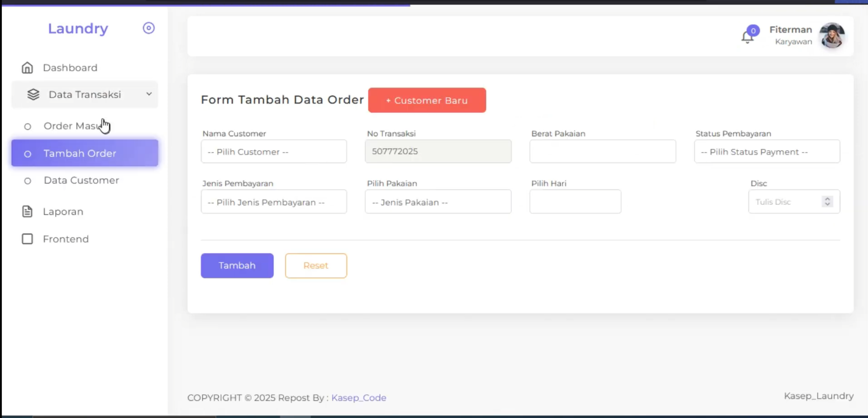868x418 pixels.
Task: Click the Data Customer circle bullet
Action: (x=28, y=181)
